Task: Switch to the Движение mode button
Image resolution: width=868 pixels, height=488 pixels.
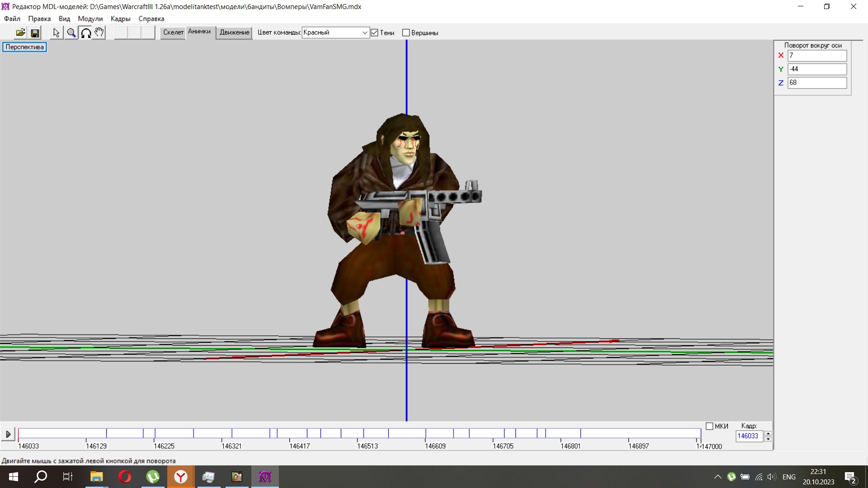Action: [x=234, y=32]
